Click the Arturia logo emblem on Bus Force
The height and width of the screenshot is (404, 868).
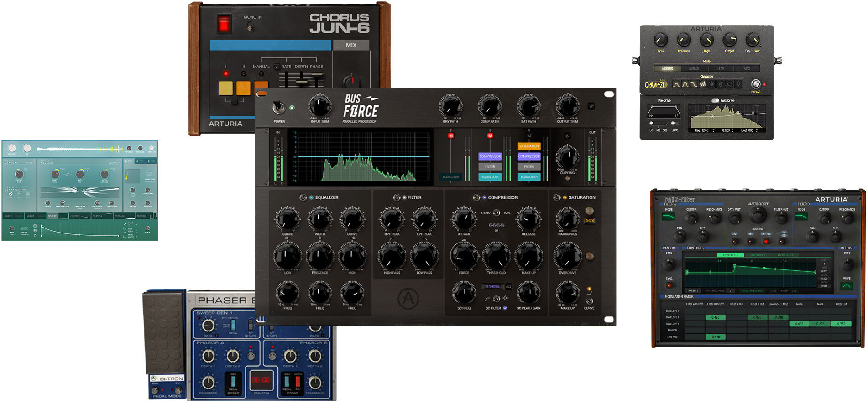(408, 299)
